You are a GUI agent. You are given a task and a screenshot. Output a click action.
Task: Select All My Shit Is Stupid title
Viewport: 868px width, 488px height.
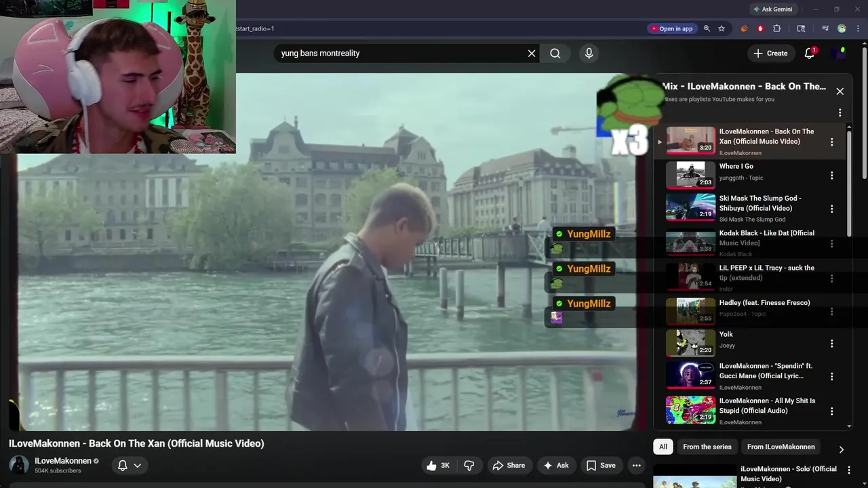(767, 405)
